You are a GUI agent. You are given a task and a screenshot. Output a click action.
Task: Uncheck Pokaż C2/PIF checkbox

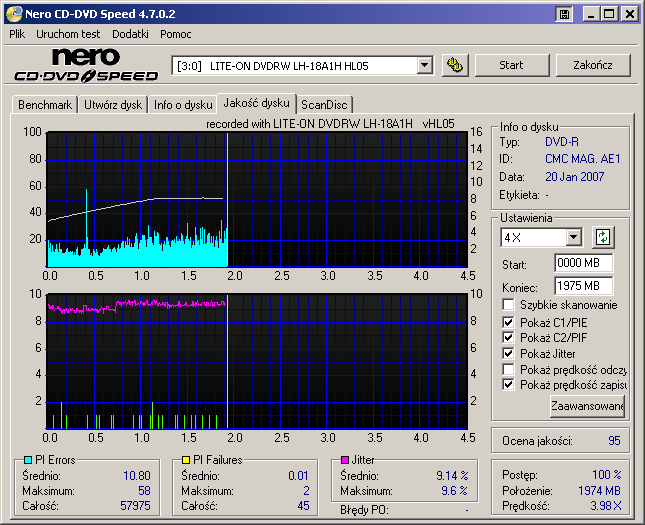pyautogui.click(x=508, y=338)
